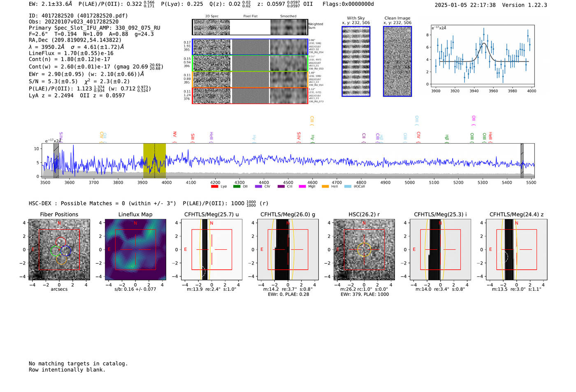The height and width of the screenshot is (392, 576).
Task: Click the yellow highlighted region in spectrum
Action: click(154, 160)
